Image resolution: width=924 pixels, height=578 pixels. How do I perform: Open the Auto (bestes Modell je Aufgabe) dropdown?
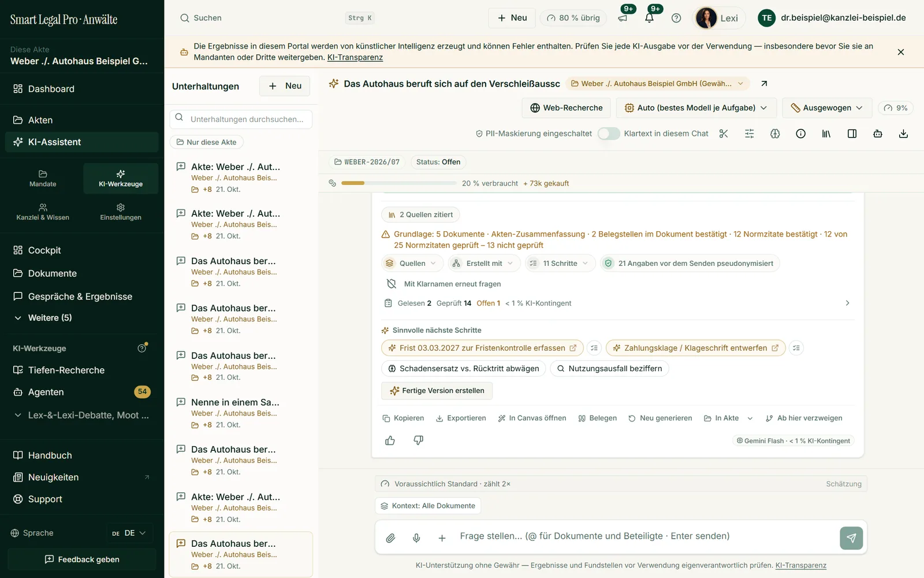click(696, 108)
